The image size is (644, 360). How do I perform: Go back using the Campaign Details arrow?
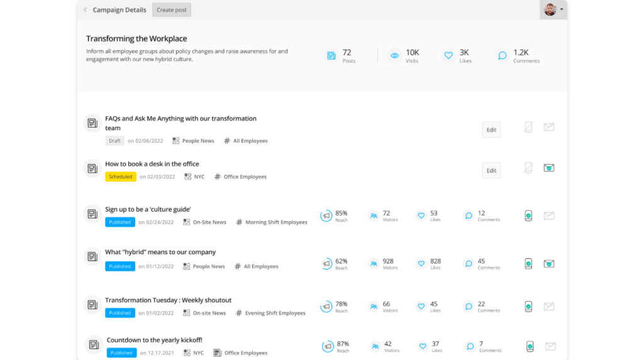click(85, 10)
